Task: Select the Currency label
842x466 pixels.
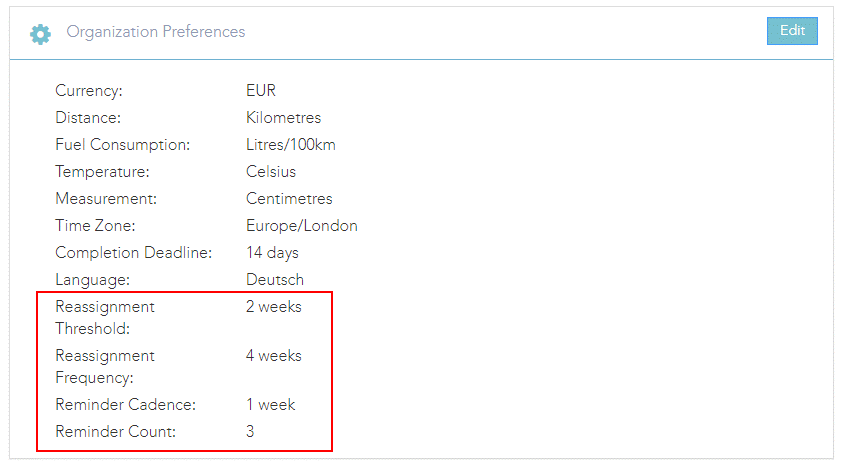Action: pyautogui.click(x=89, y=91)
